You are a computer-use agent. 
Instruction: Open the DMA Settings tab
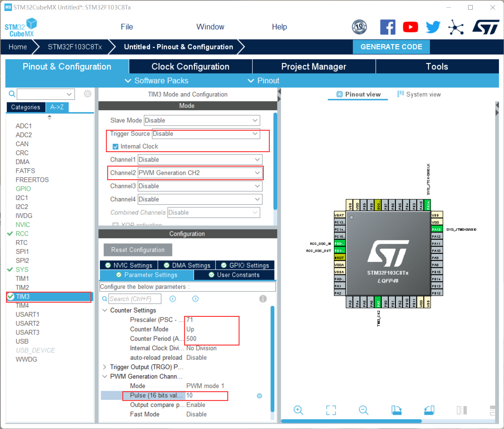(x=187, y=265)
